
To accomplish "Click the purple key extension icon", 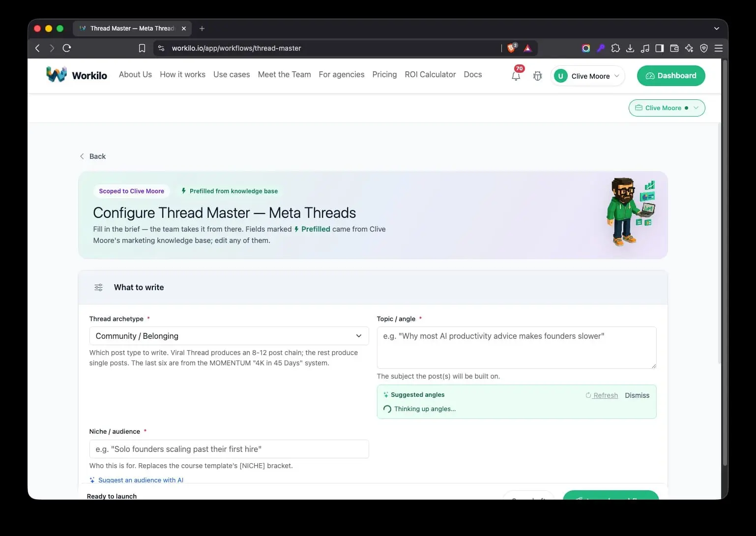I will [x=601, y=48].
